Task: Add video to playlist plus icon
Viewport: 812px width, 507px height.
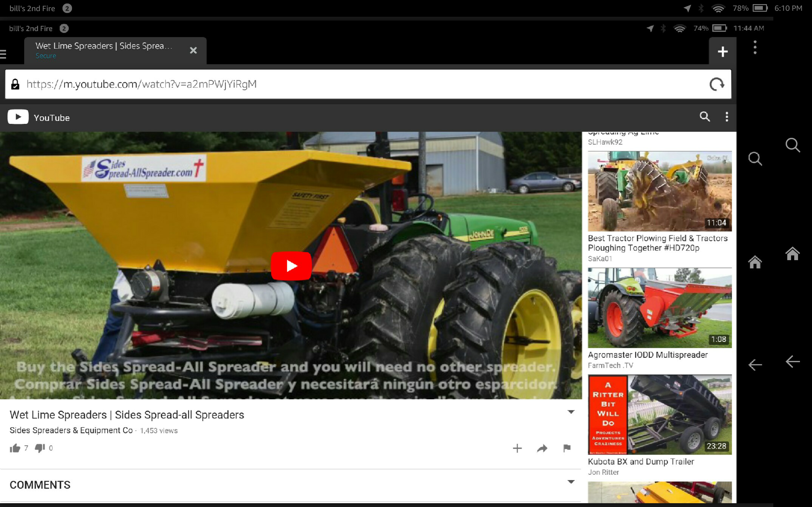Action: coord(517,448)
